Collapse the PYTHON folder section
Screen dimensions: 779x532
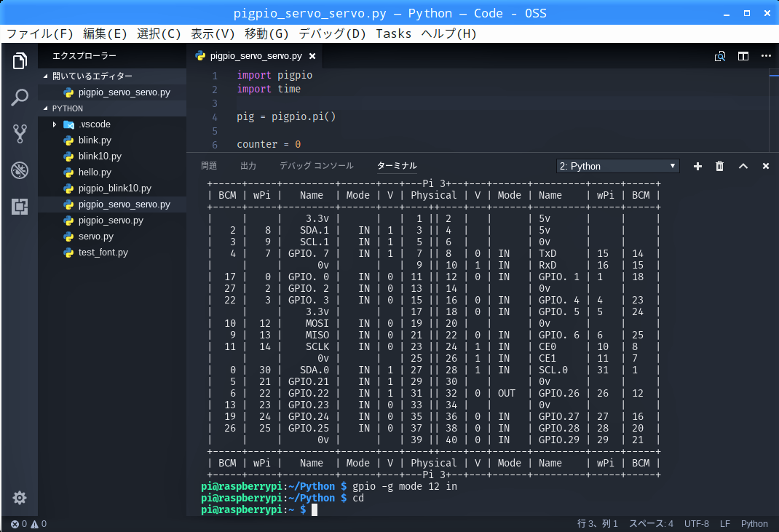point(112,108)
